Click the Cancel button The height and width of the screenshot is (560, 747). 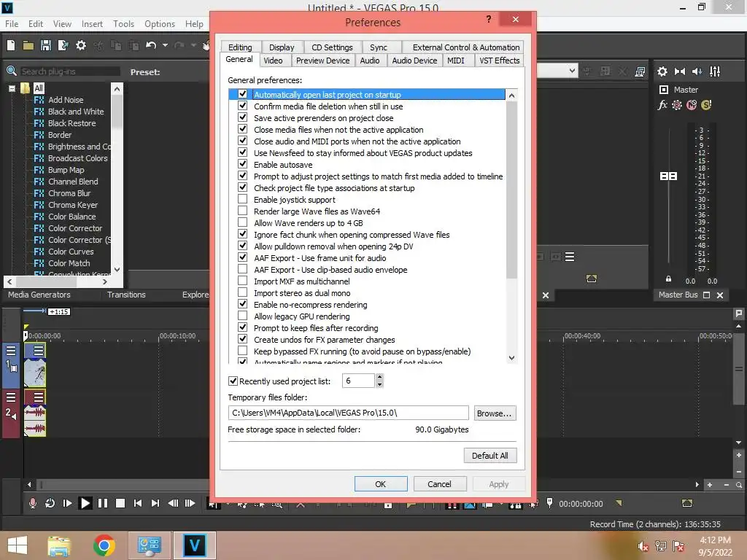[x=439, y=484]
